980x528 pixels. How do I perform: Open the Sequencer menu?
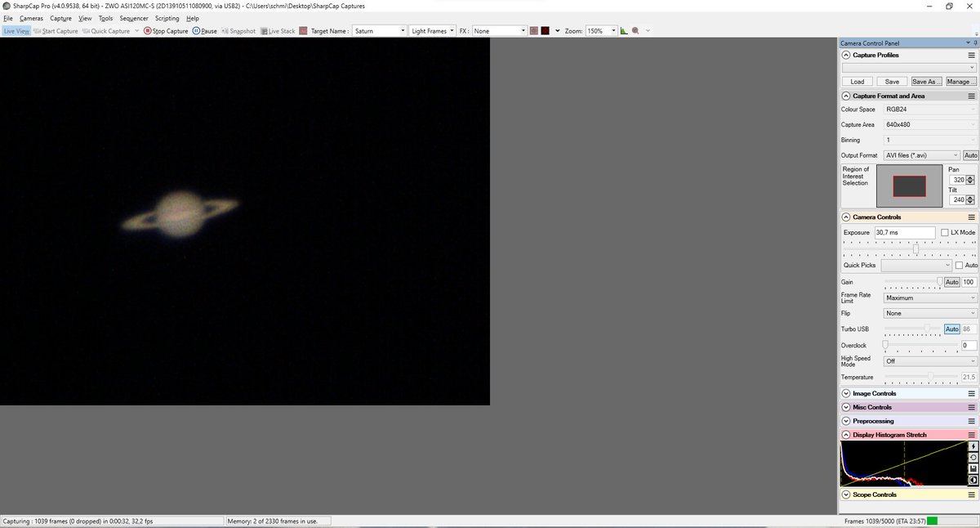pos(134,18)
